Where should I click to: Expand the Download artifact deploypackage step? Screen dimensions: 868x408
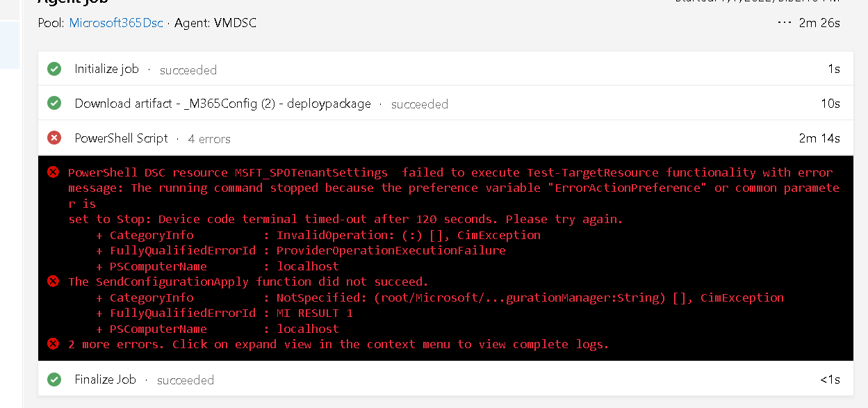coord(222,103)
